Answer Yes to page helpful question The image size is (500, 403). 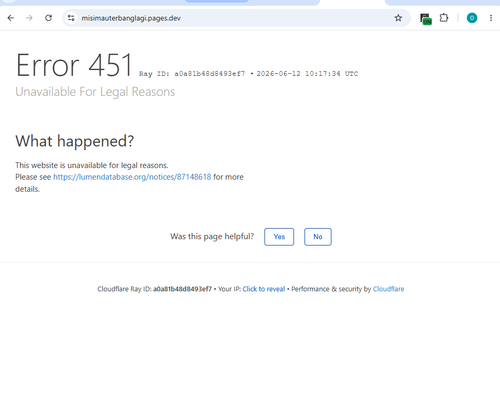(x=279, y=237)
